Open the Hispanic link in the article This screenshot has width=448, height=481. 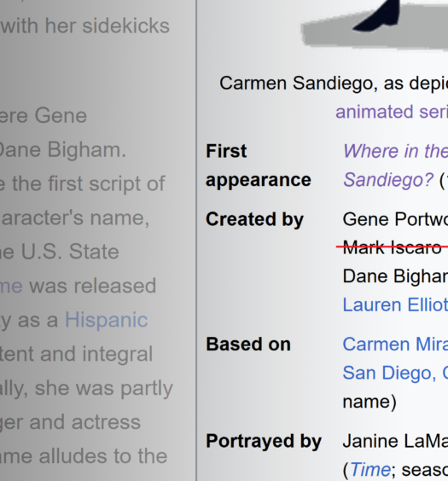[x=107, y=320]
